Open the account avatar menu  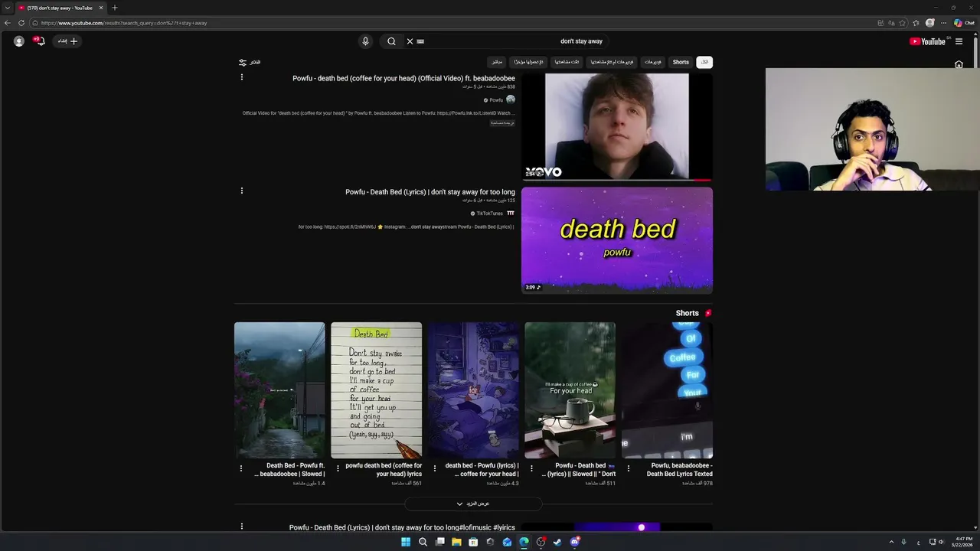(19, 41)
